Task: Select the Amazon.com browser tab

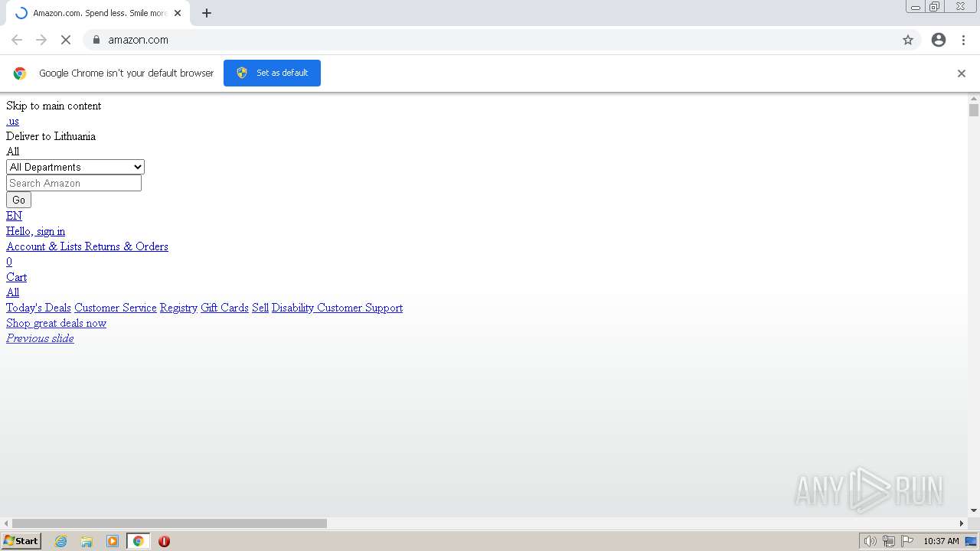Action: [x=98, y=13]
